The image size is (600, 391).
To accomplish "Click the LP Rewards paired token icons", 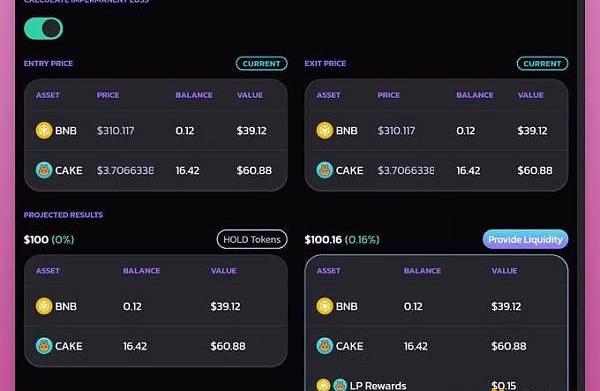I will 332,385.
